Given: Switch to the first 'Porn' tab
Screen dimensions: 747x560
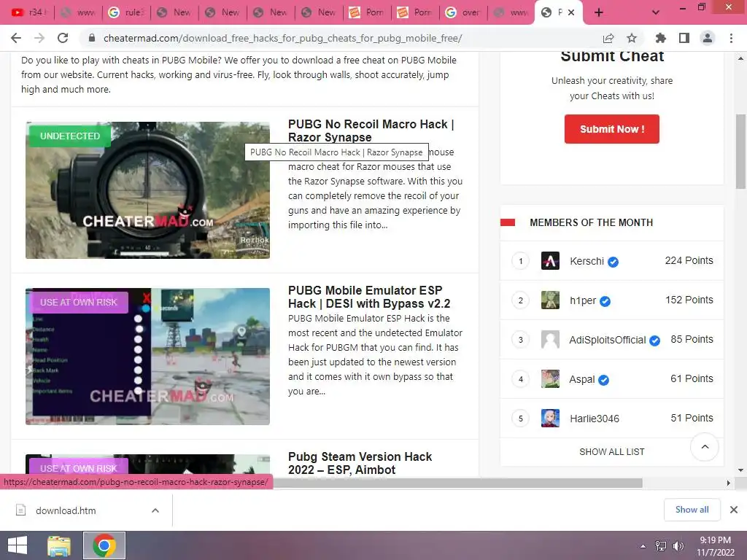Looking at the screenshot, I should coord(367,12).
